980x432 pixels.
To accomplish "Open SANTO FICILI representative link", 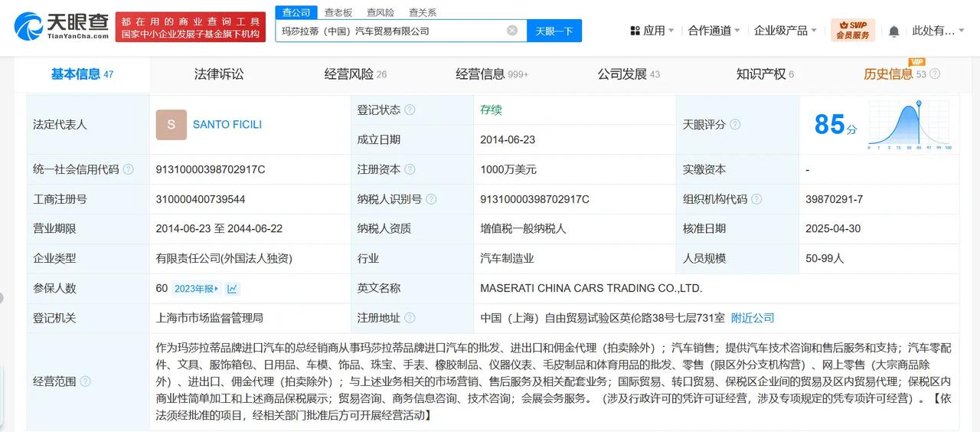I will (x=227, y=124).
